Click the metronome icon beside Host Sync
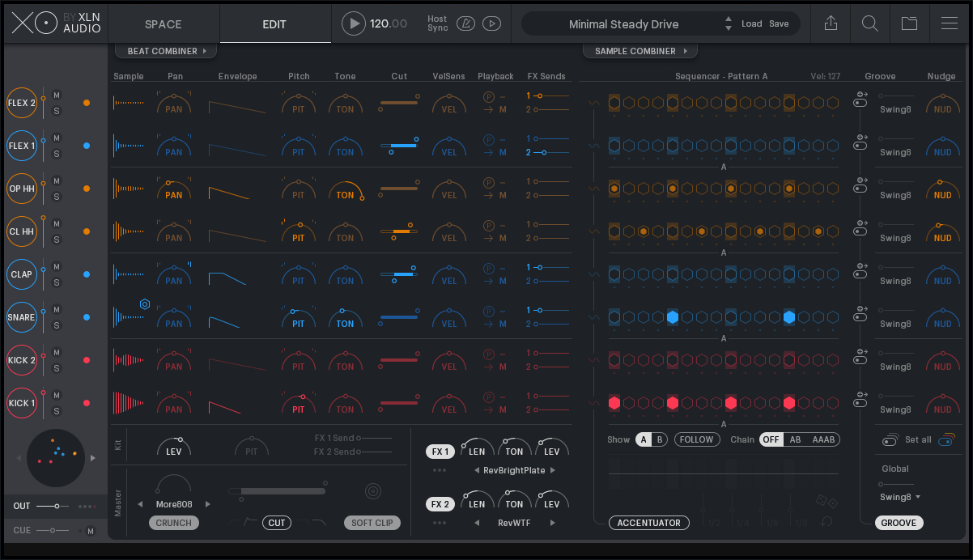 coord(465,23)
